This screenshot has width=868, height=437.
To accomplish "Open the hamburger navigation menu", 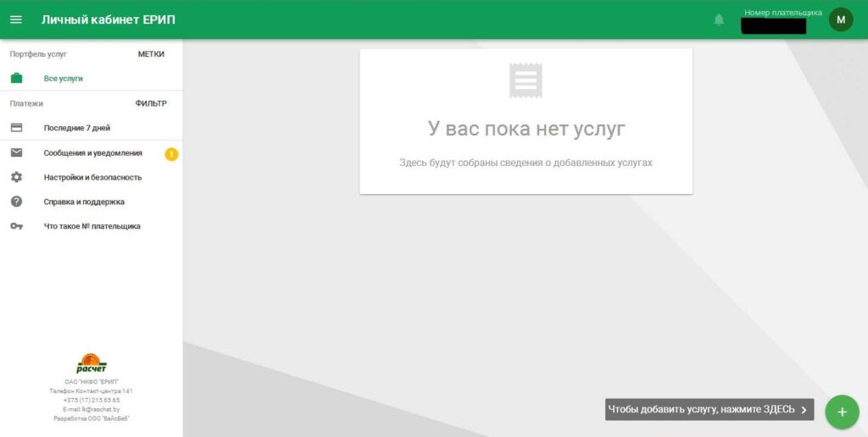I will tap(15, 19).
